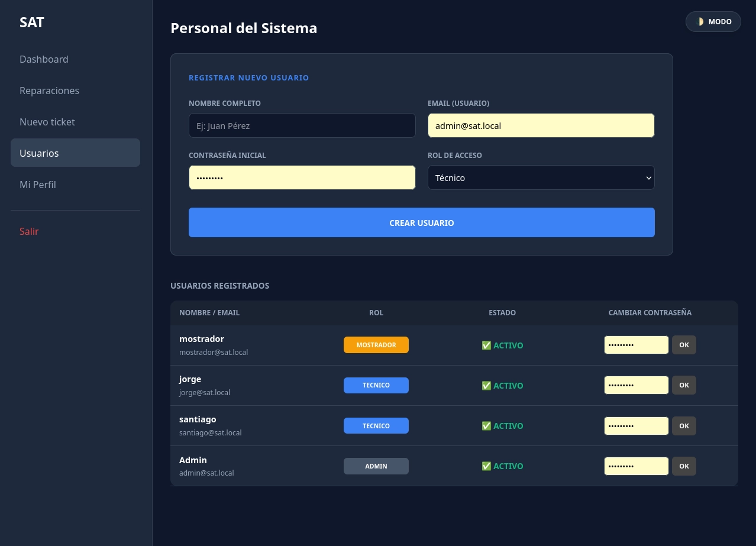
Task: Click the gray ADMIN role badge
Action: pos(376,466)
